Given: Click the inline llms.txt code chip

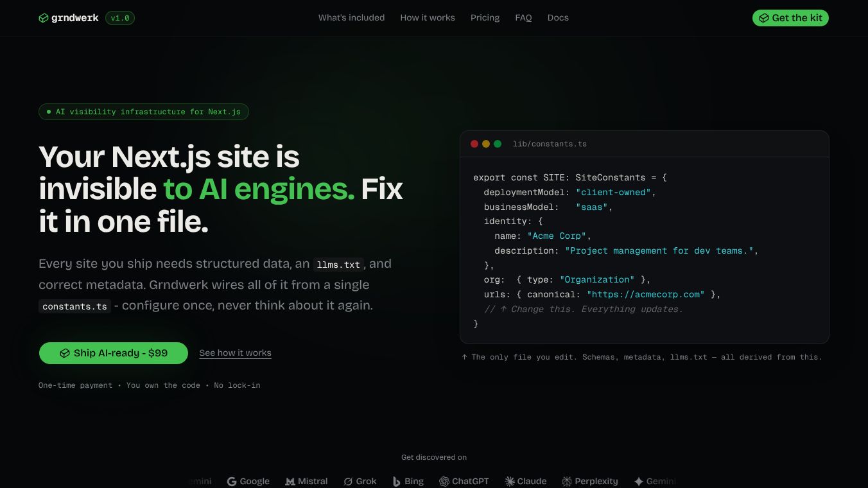Looking at the screenshot, I should pos(338,265).
